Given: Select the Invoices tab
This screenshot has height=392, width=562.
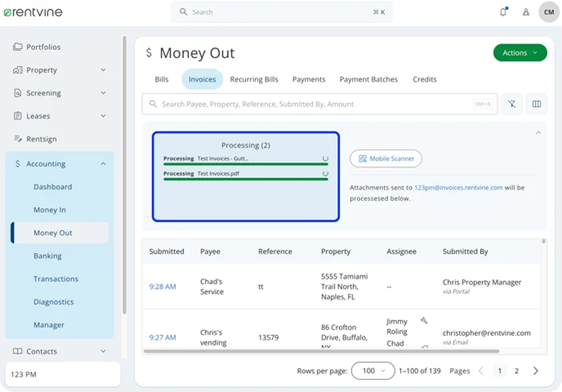Looking at the screenshot, I should pos(202,79).
